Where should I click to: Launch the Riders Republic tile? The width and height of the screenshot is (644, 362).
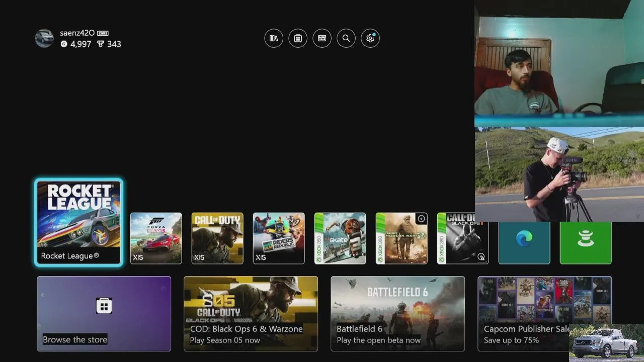279,238
